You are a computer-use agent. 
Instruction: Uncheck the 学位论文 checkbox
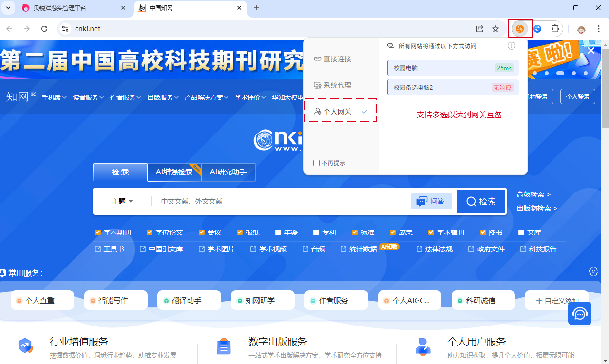[150, 232]
